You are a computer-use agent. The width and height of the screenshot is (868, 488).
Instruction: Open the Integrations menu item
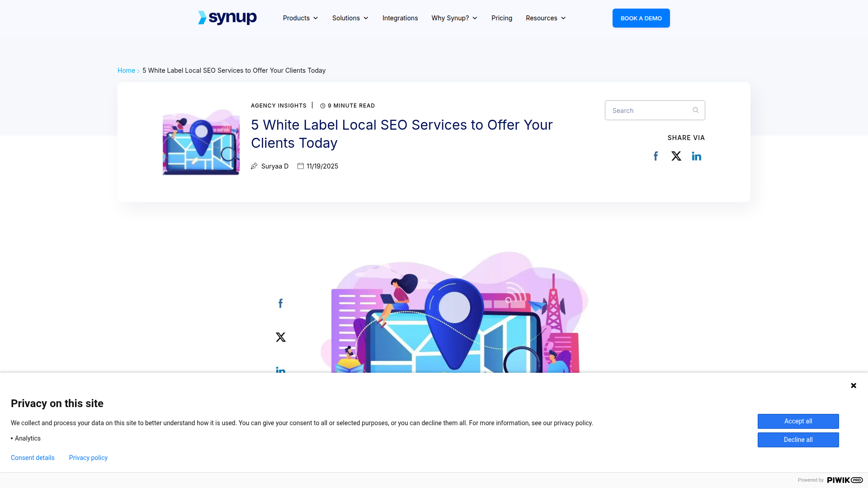click(x=400, y=18)
